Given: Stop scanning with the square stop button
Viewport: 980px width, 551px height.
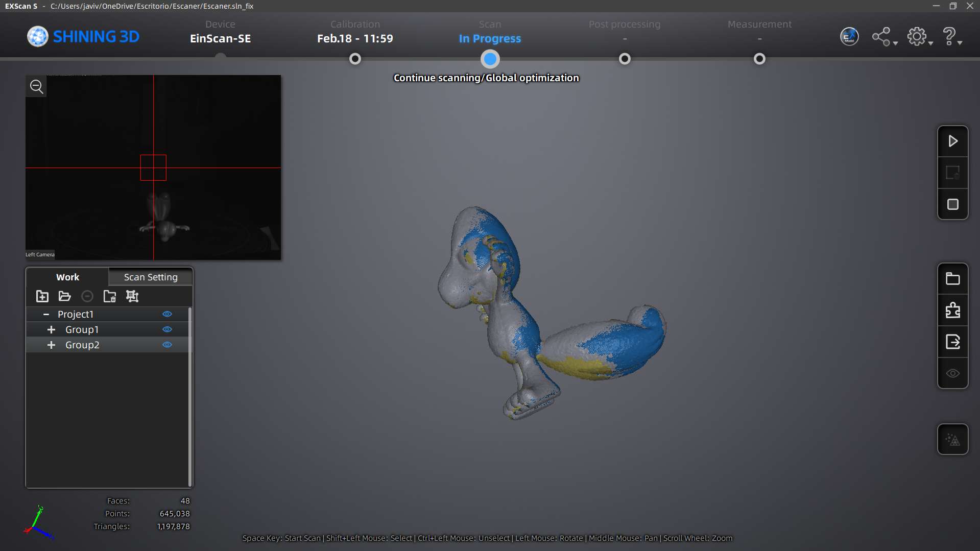Looking at the screenshot, I should tap(953, 204).
